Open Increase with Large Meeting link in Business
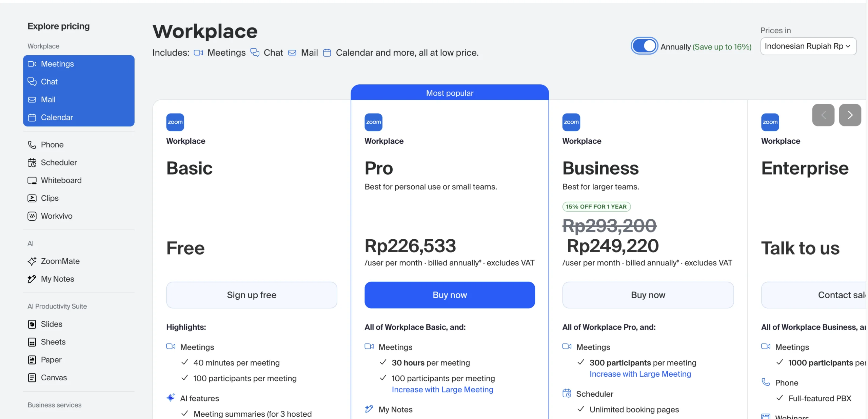 (x=640, y=374)
